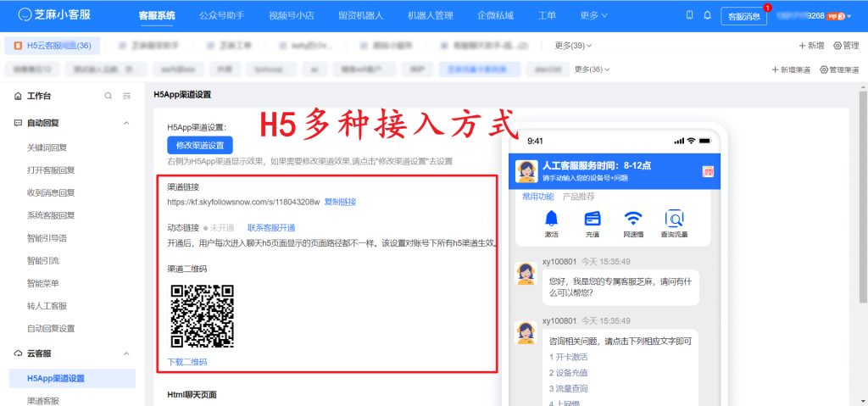The width and height of the screenshot is (868, 406).
Task: Click the 客服消息 button
Action: [x=744, y=16]
